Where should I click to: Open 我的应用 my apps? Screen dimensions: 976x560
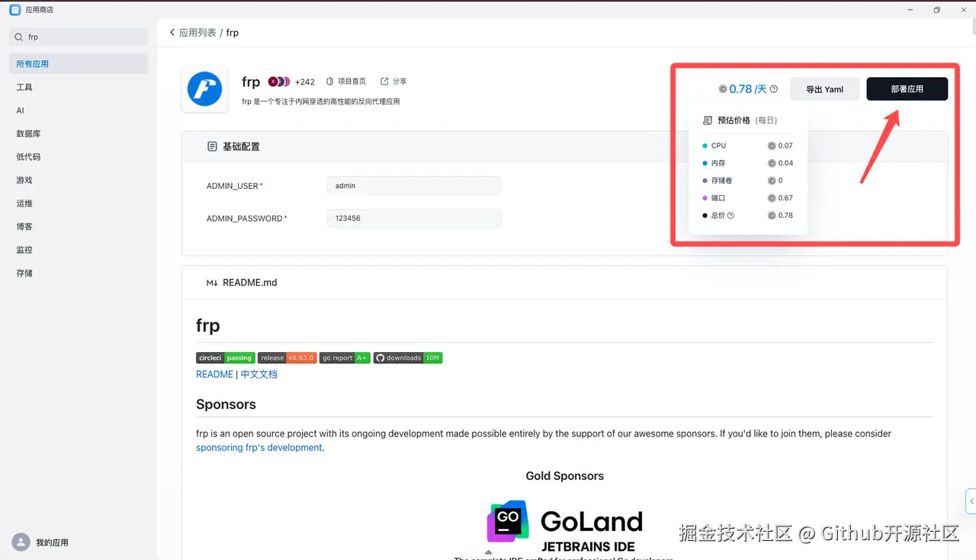pyautogui.click(x=52, y=542)
